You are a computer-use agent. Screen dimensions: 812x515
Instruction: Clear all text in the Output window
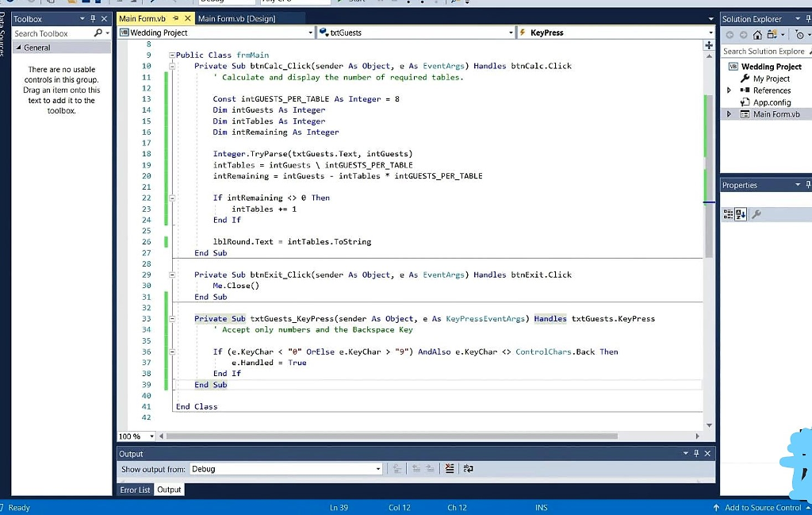tap(450, 468)
